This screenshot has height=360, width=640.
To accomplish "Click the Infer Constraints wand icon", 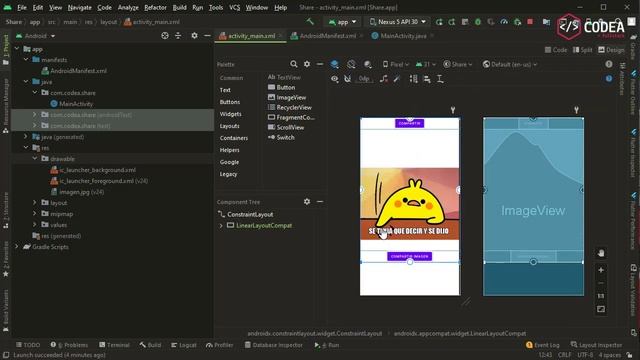I will click(396, 79).
